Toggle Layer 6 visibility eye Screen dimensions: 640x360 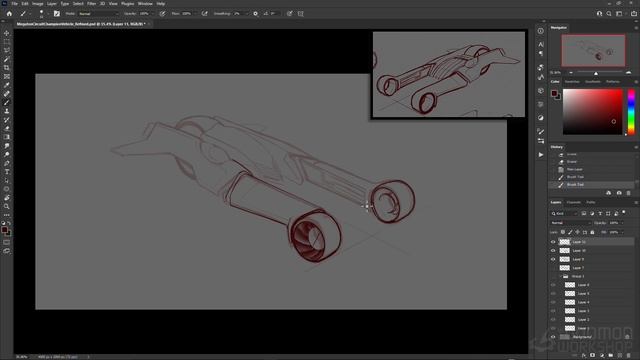(x=553, y=285)
